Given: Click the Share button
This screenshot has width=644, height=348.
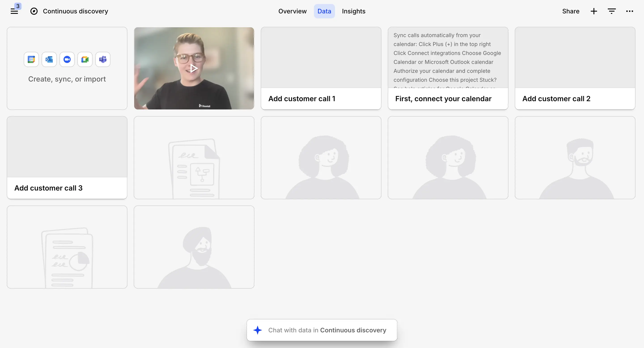Looking at the screenshot, I should [571, 11].
